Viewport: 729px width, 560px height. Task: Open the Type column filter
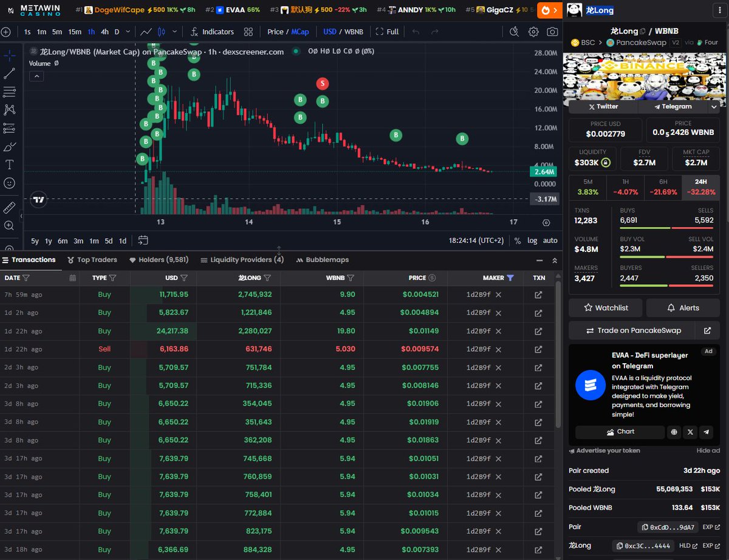(112, 278)
